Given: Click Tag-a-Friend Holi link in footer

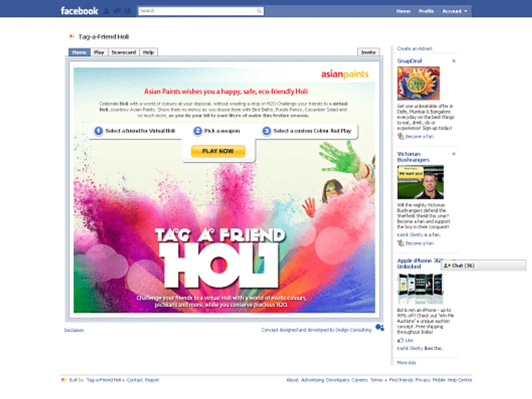Looking at the screenshot, I should click(x=104, y=380).
